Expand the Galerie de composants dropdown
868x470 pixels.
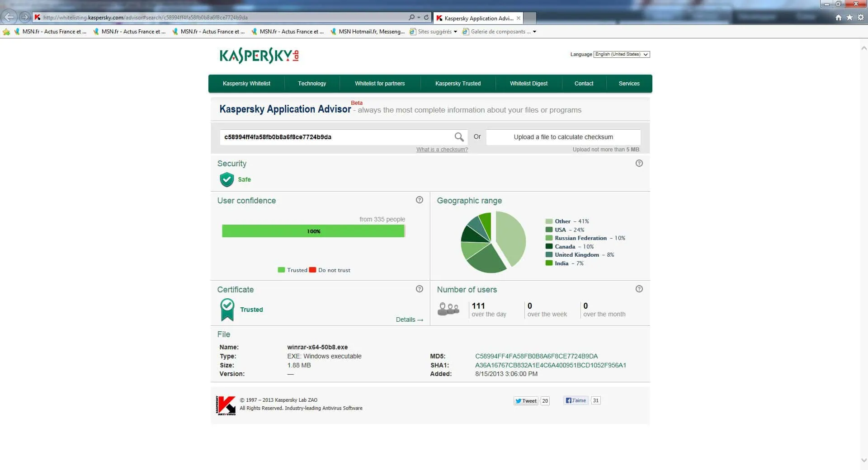[534, 32]
